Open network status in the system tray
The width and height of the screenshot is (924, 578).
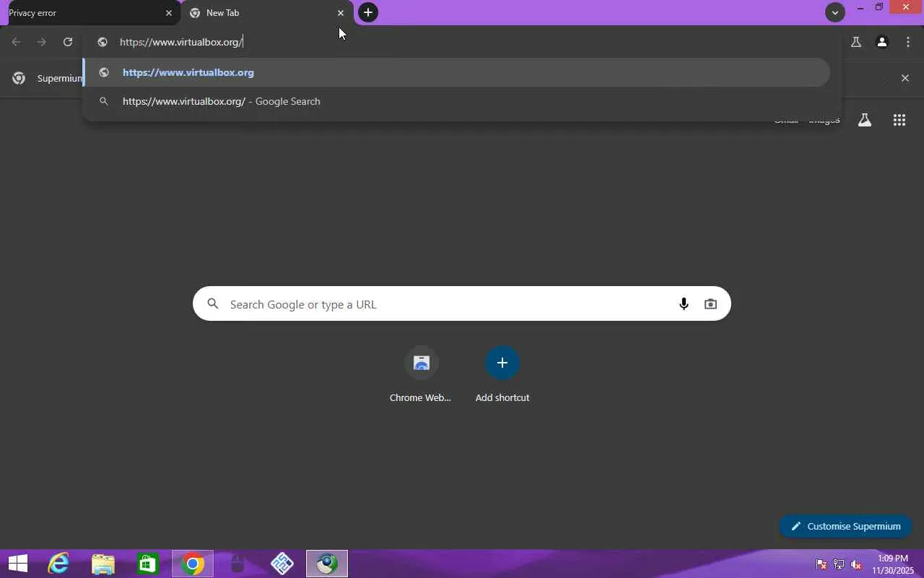click(x=839, y=564)
